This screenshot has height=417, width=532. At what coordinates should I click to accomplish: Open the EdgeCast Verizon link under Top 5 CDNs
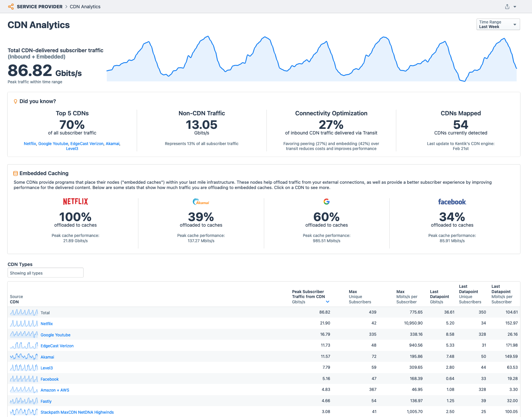[87, 144]
